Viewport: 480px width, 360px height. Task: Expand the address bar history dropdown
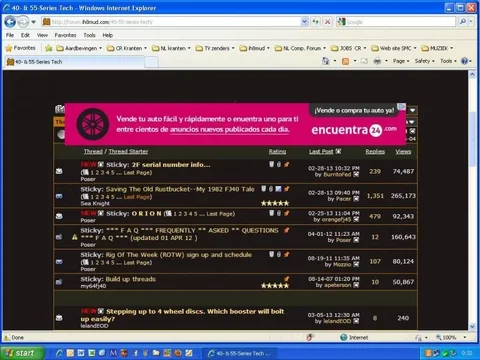click(x=304, y=22)
